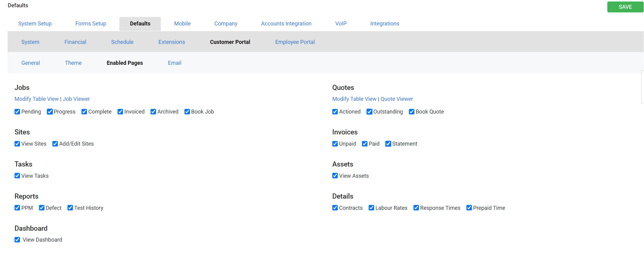The image size is (644, 264).
Task: Disable the Book Job checkbox
Action: tap(187, 112)
